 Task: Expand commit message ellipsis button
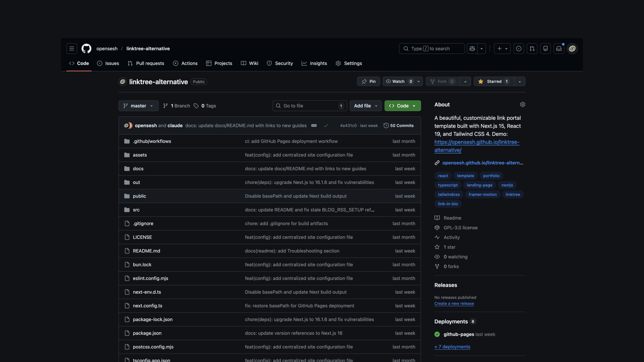pyautogui.click(x=314, y=125)
